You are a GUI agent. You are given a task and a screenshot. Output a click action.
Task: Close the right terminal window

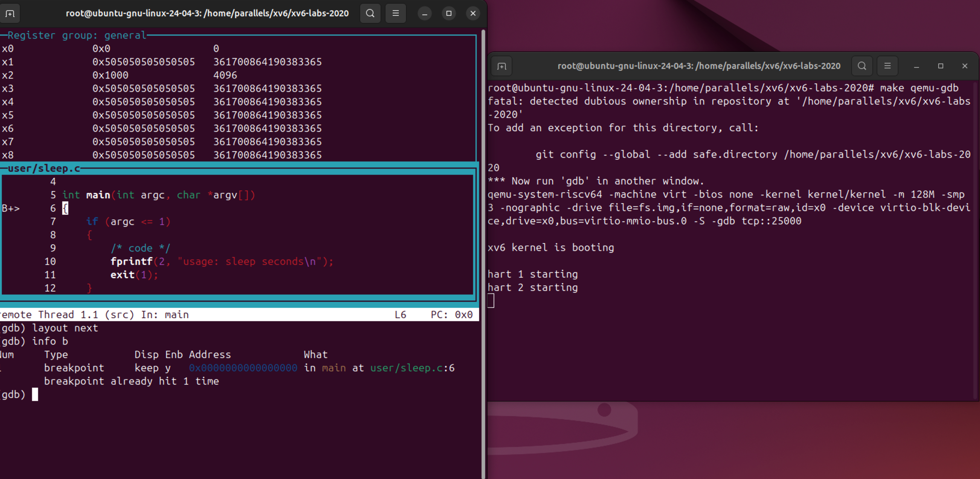click(965, 66)
